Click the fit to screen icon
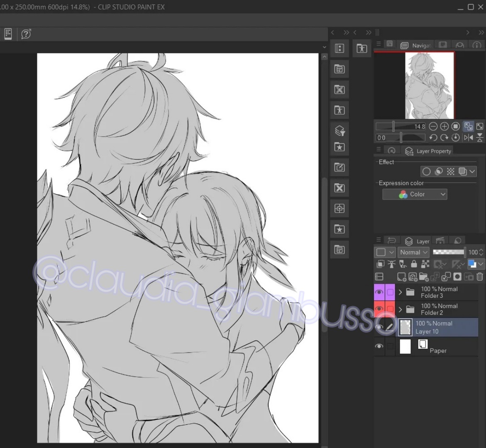Screen dimensions: 486x448 coord(480,127)
